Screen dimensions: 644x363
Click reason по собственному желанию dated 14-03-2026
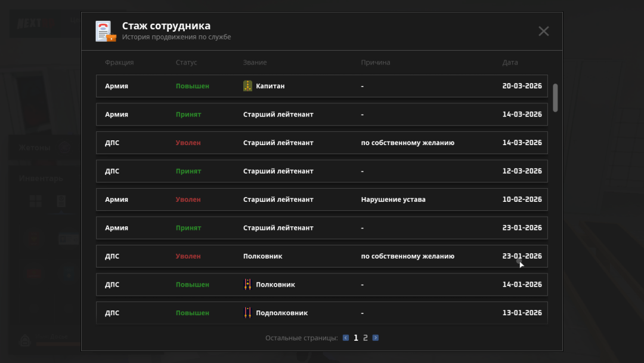(407, 143)
